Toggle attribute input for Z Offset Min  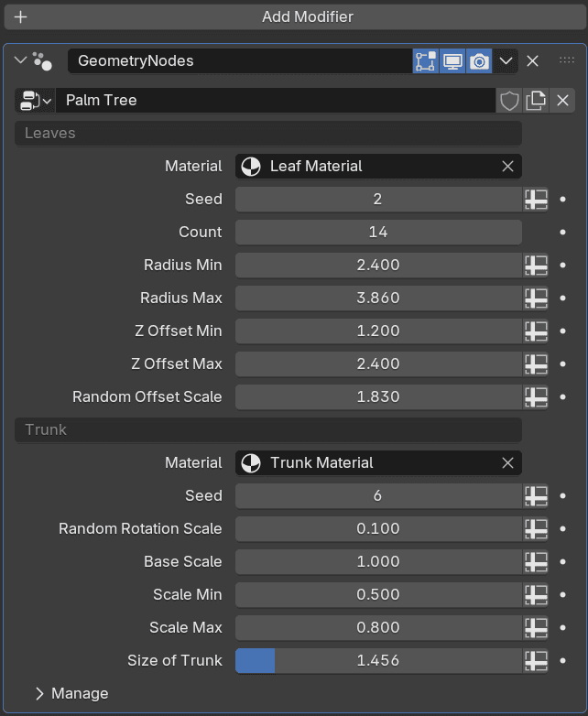pos(536,331)
